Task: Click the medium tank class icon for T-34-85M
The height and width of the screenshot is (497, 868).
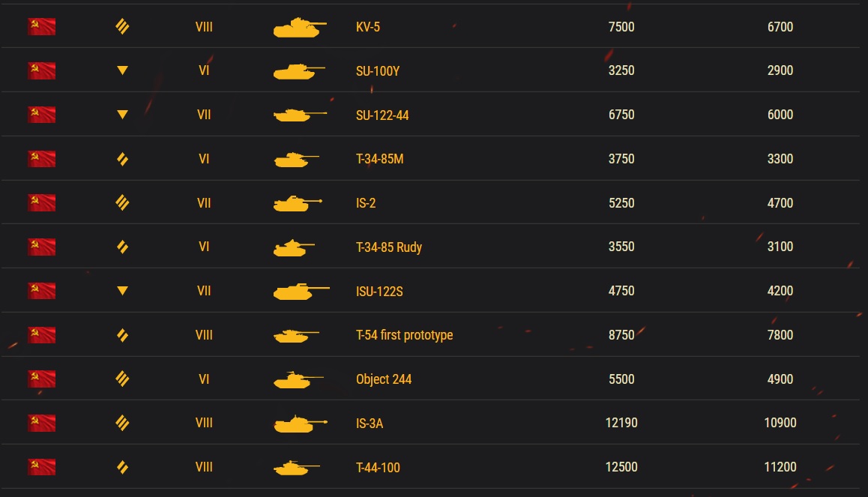Action: pyautogui.click(x=123, y=159)
